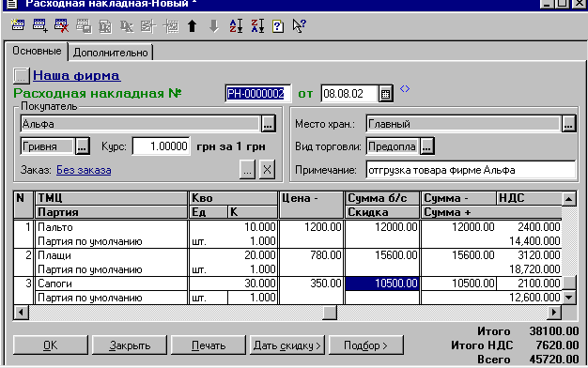Click the horizontal scrollbar thumb
588x368 pixels.
[330, 313]
